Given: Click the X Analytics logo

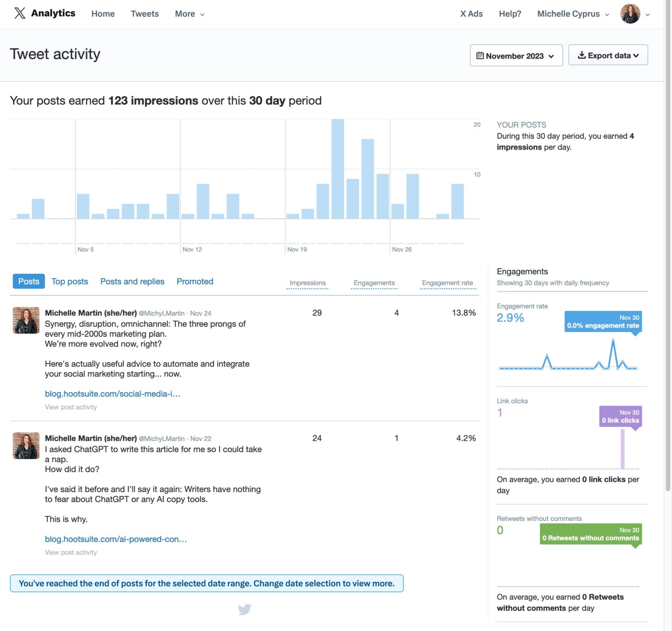Looking at the screenshot, I should (44, 13).
